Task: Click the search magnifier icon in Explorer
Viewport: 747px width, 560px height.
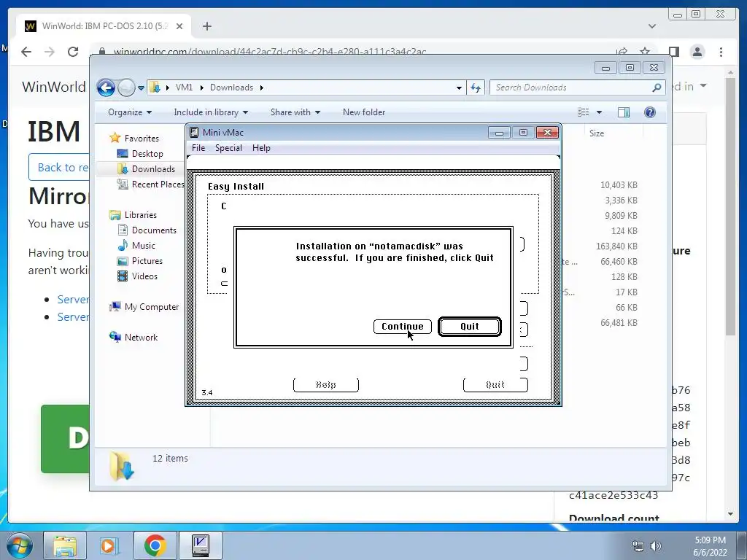Action: point(657,87)
